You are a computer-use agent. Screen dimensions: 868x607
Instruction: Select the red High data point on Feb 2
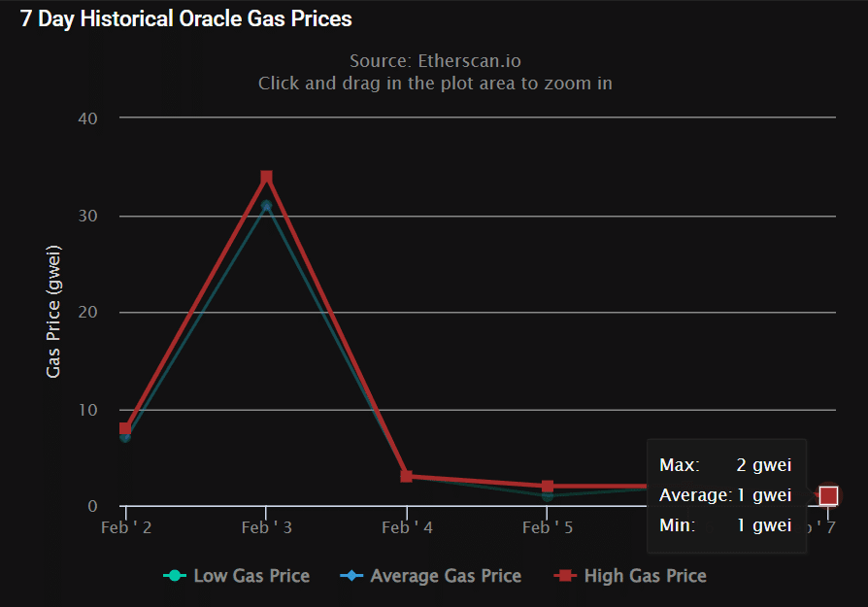125,428
